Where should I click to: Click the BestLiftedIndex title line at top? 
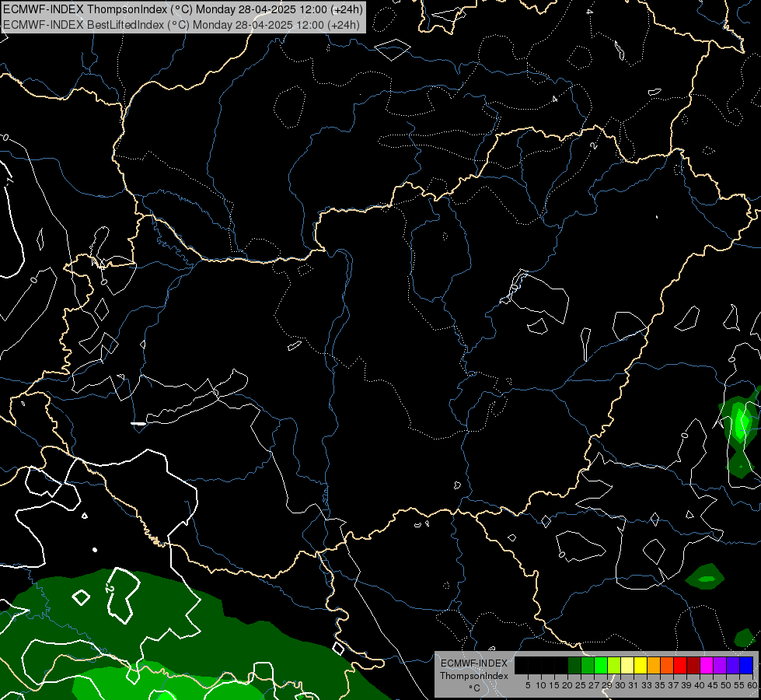[x=181, y=24]
